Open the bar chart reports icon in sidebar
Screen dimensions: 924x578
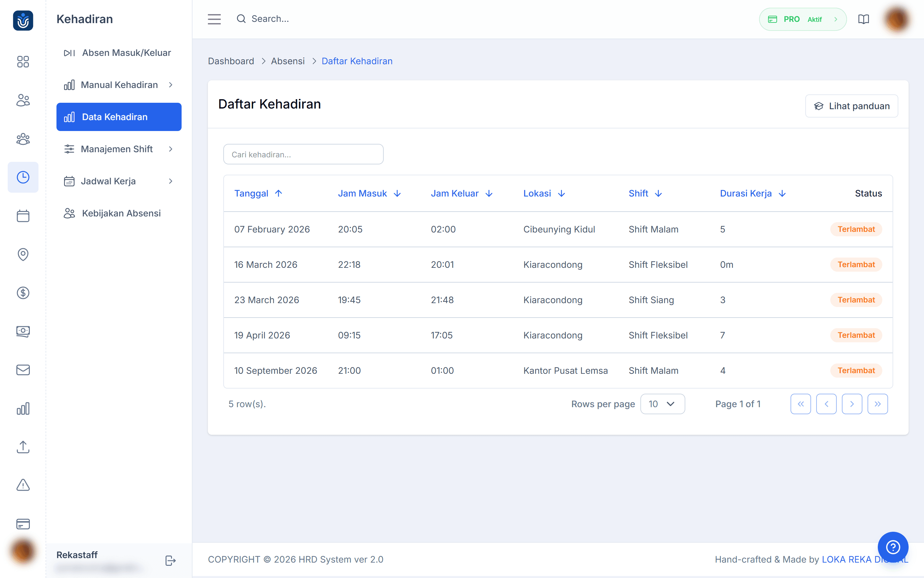[23, 409]
